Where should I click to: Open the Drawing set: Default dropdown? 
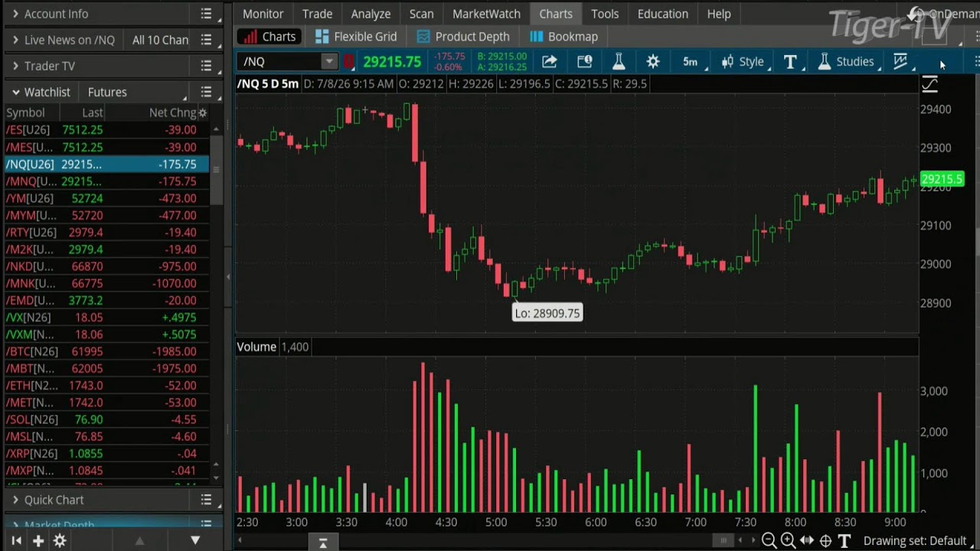pos(919,540)
